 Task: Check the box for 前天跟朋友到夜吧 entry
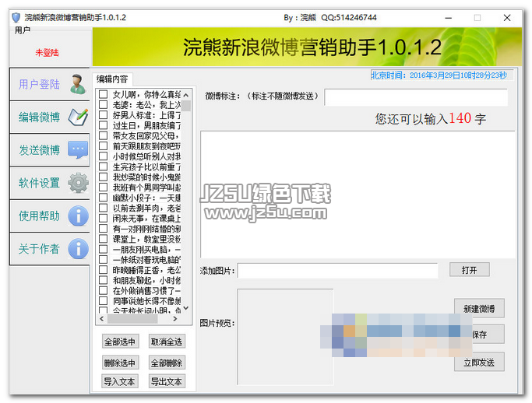click(x=103, y=146)
